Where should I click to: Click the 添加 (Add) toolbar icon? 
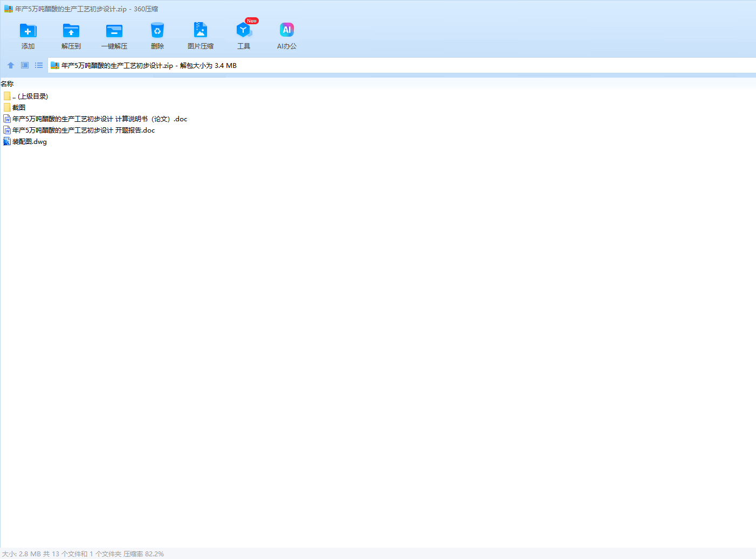click(28, 36)
